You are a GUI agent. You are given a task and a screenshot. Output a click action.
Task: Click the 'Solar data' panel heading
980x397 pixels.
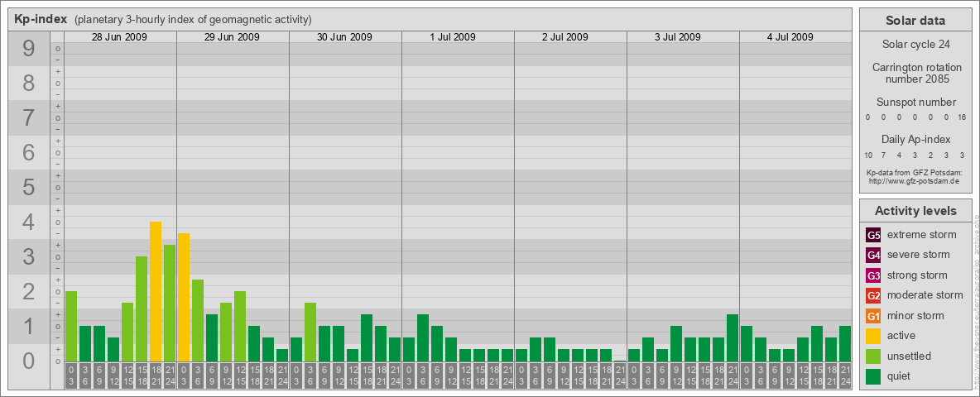click(915, 21)
